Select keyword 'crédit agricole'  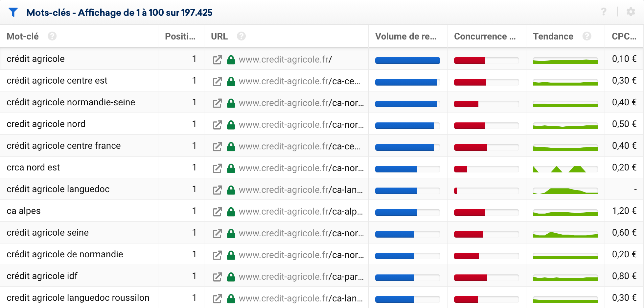coord(35,59)
